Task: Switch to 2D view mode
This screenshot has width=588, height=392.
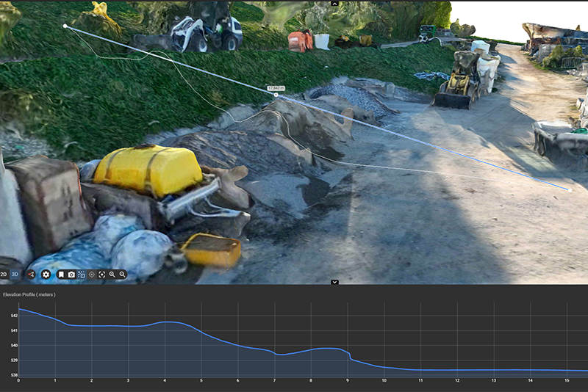Action: (4, 275)
